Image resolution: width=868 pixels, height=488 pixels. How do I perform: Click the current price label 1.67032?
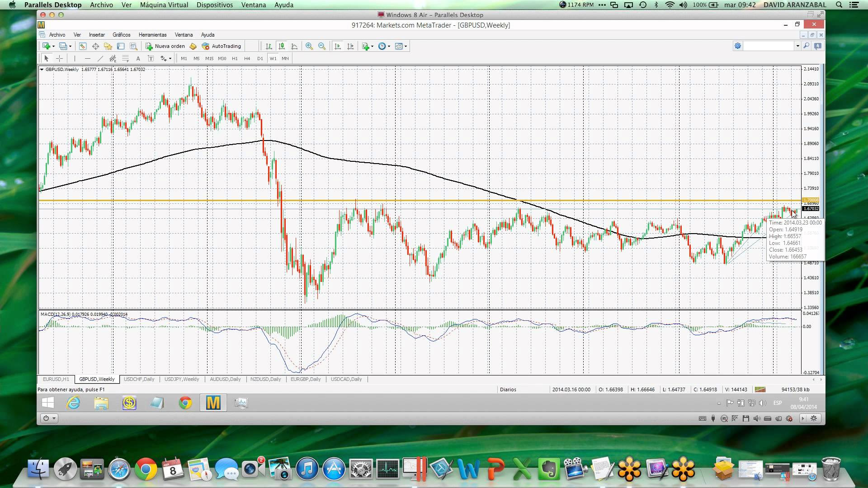click(x=811, y=209)
